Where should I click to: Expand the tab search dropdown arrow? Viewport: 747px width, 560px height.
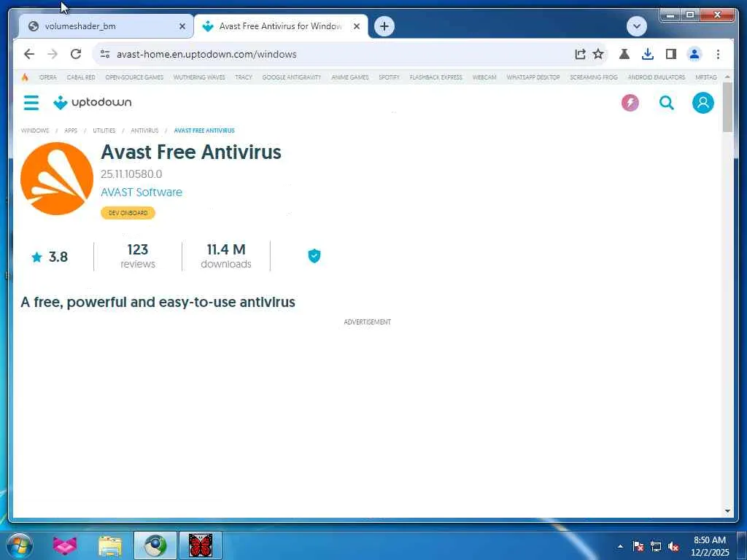pyautogui.click(x=636, y=26)
